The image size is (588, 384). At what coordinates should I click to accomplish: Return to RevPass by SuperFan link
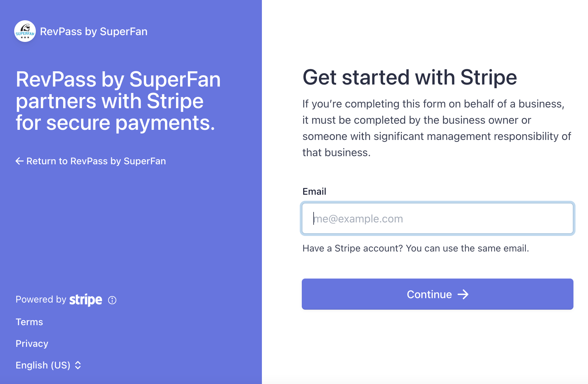(91, 161)
